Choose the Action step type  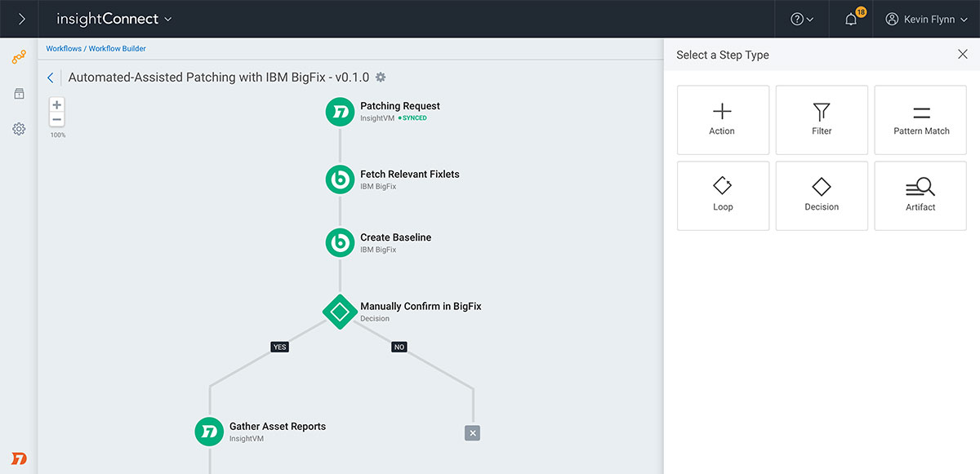point(723,120)
